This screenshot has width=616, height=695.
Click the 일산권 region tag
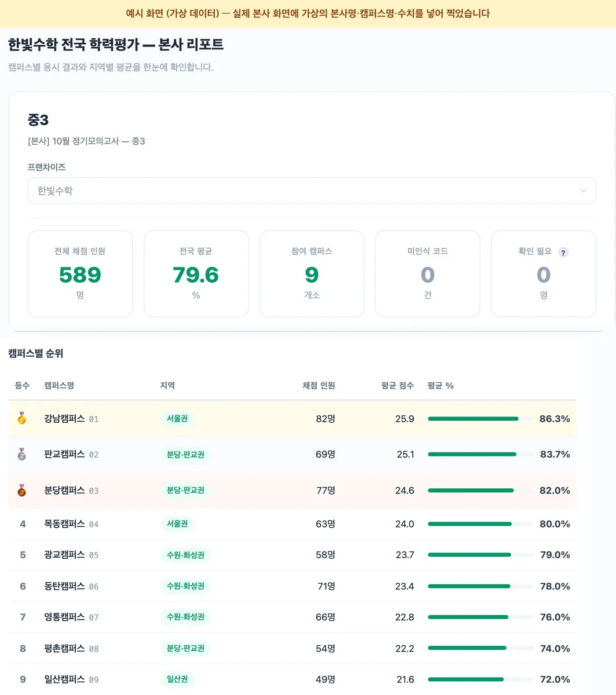(x=177, y=680)
